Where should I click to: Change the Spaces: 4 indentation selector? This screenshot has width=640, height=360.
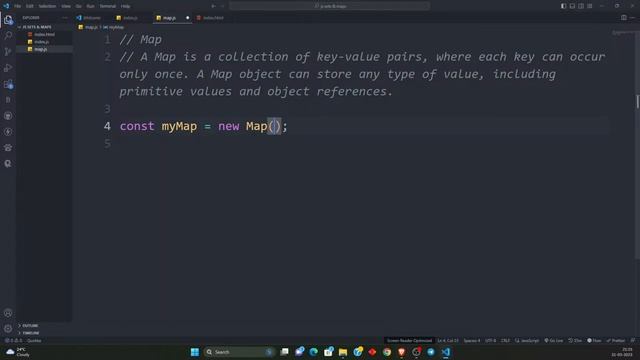point(472,340)
